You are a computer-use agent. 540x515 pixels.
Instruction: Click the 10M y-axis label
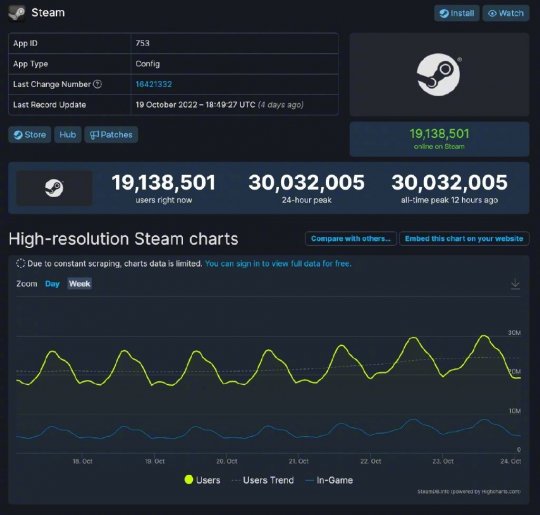coord(515,411)
